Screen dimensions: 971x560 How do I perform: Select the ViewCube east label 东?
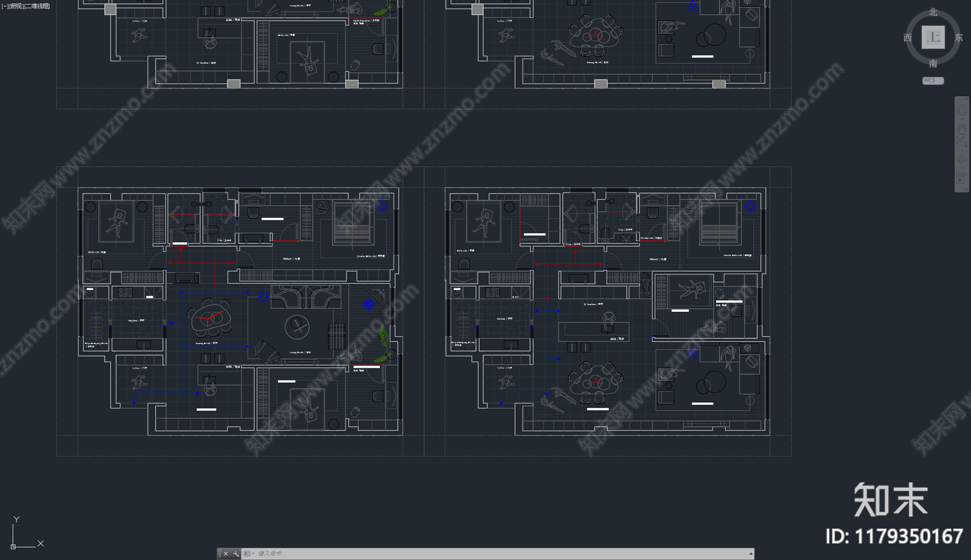(959, 38)
